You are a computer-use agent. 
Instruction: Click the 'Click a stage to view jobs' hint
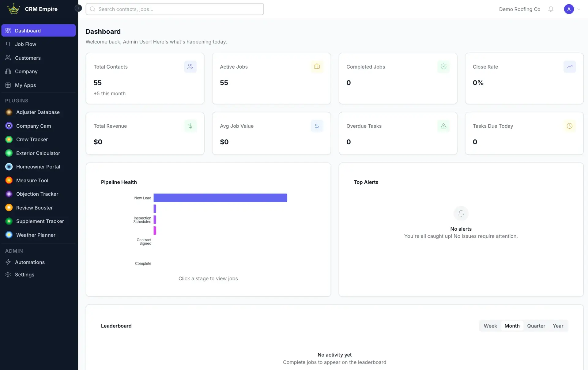(x=208, y=278)
